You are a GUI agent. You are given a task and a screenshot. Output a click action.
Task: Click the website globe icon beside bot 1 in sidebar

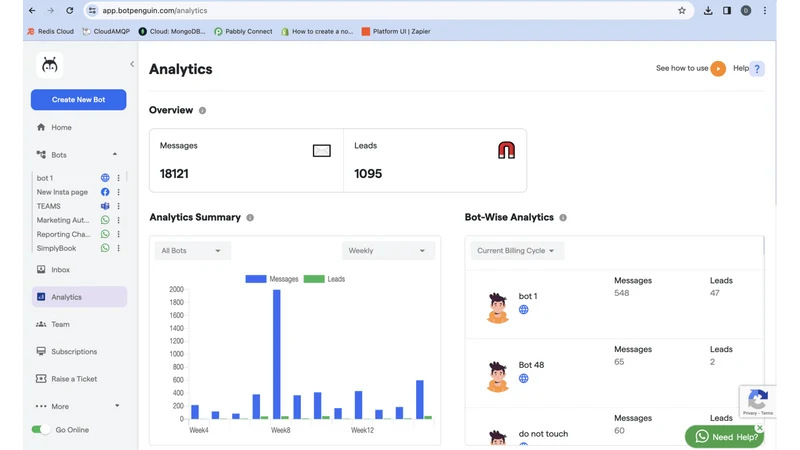coord(105,178)
